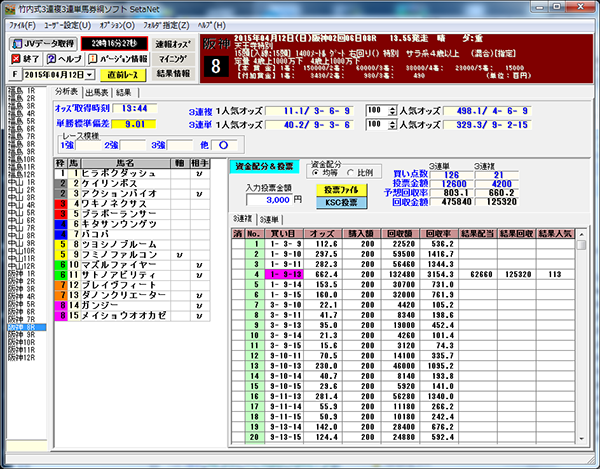Click the 1強 race pattern field
This screenshot has width=600, height=469.
click(x=88, y=145)
